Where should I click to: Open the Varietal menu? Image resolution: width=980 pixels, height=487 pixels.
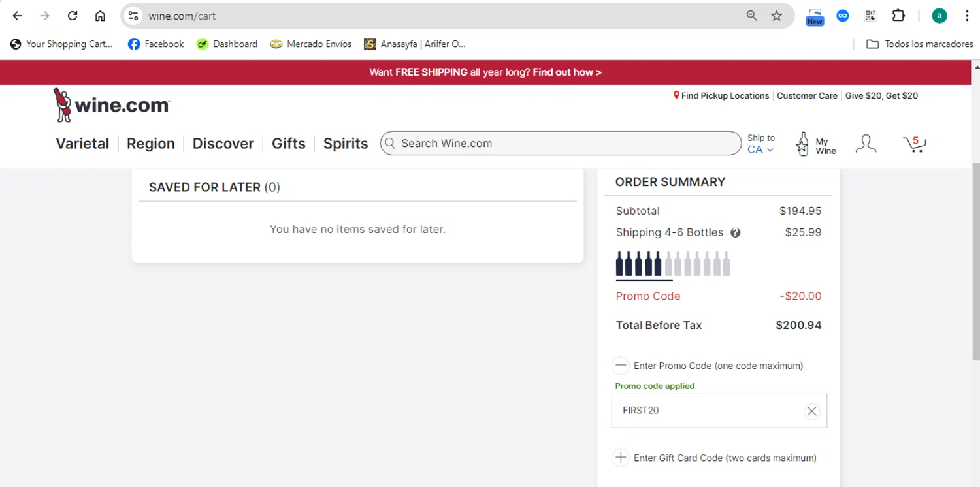(x=82, y=144)
